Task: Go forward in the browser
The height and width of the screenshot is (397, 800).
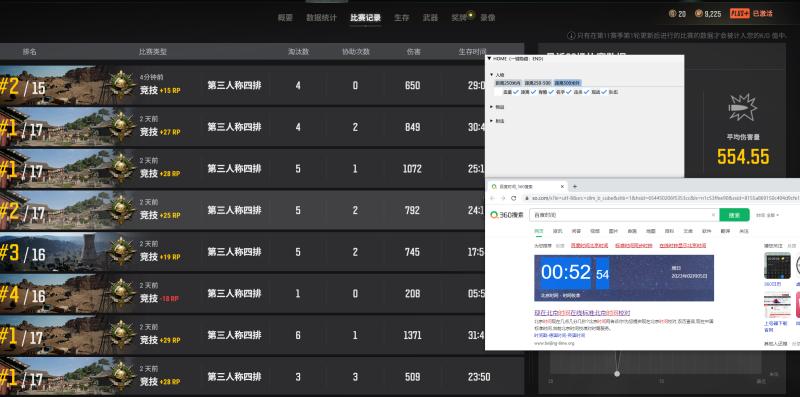Action: (503, 198)
